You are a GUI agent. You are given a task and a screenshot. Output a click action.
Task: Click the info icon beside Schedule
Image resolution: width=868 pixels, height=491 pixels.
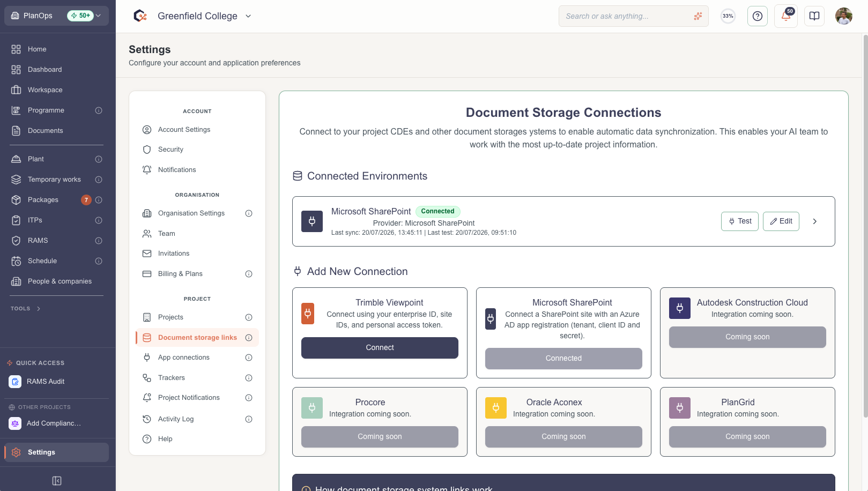pyautogui.click(x=99, y=261)
